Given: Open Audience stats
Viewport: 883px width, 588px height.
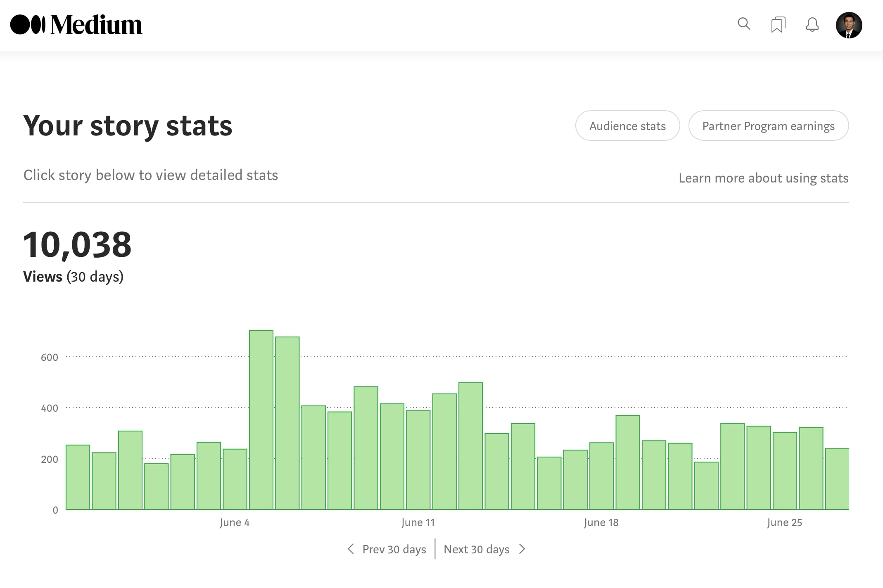Looking at the screenshot, I should (x=627, y=126).
